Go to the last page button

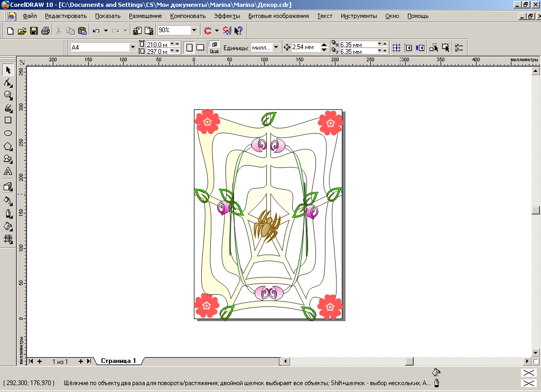click(89, 361)
